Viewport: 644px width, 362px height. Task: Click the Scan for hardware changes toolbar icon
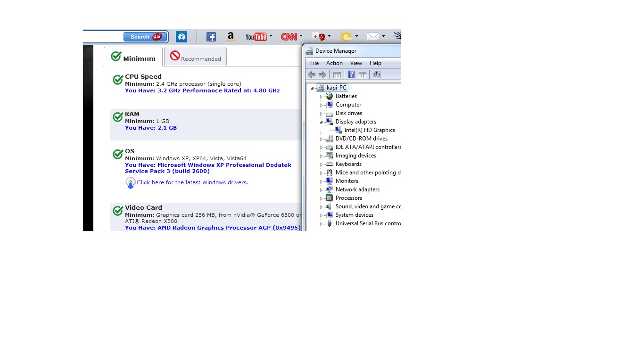click(x=377, y=74)
